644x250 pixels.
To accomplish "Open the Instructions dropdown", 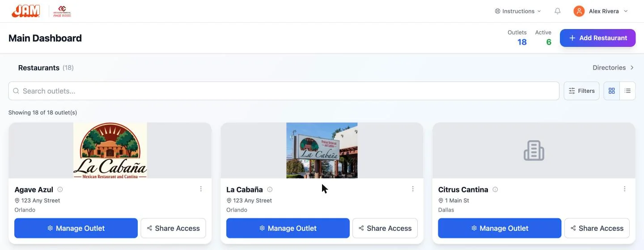I will pyautogui.click(x=518, y=11).
